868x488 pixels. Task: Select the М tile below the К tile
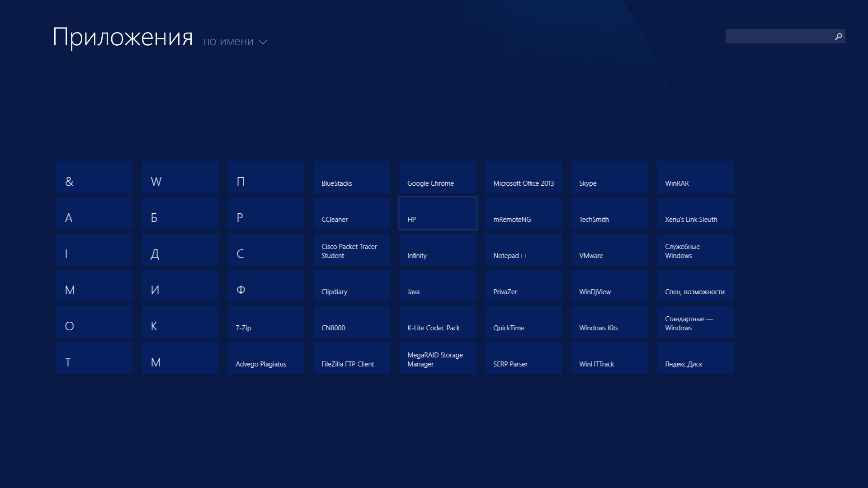[180, 358]
